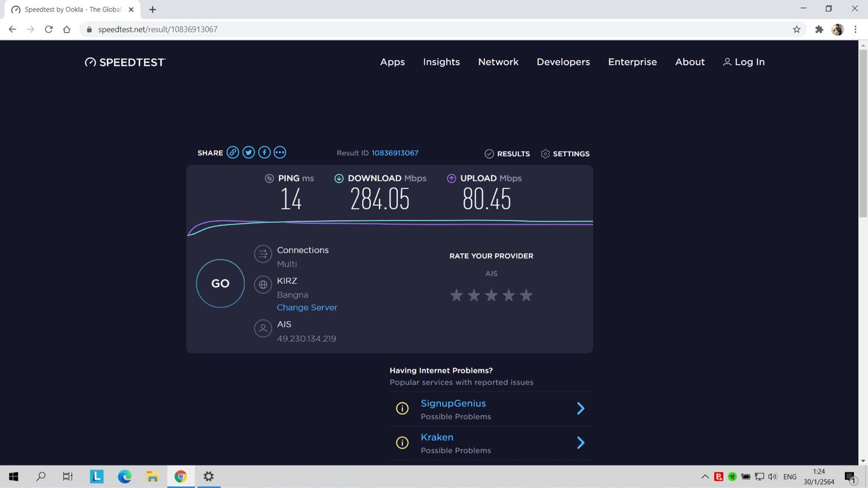This screenshot has height=488, width=868.
Task: Open Task View on taskbar
Action: coord(68,476)
